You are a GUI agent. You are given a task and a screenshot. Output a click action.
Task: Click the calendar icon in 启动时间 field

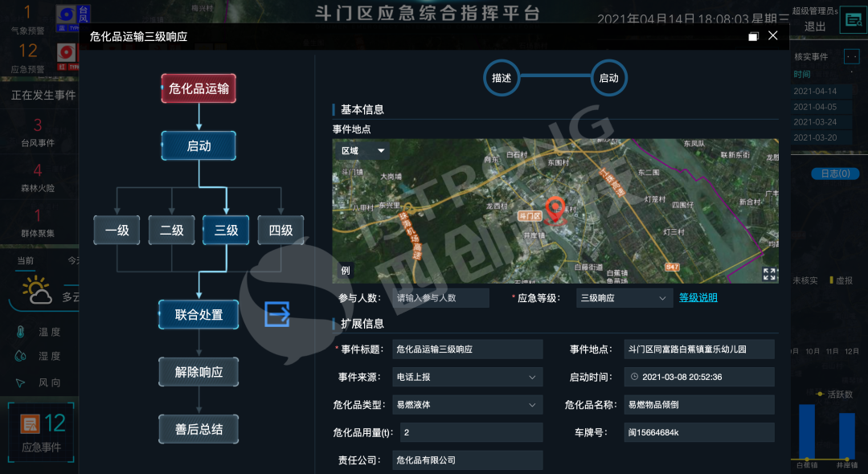point(634,377)
